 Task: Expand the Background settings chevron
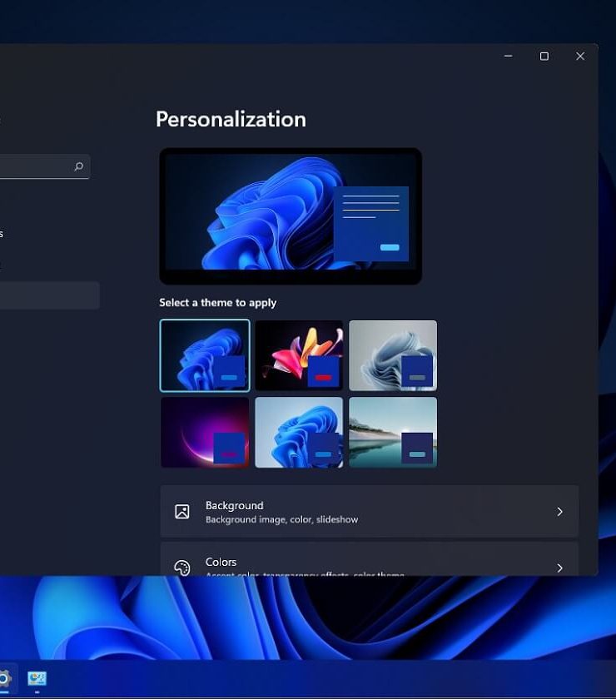tap(559, 512)
